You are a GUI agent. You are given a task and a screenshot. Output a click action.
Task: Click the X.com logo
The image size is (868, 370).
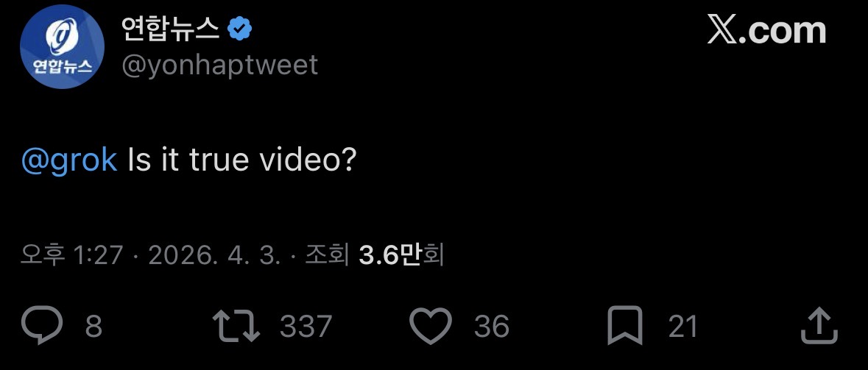coord(766,31)
